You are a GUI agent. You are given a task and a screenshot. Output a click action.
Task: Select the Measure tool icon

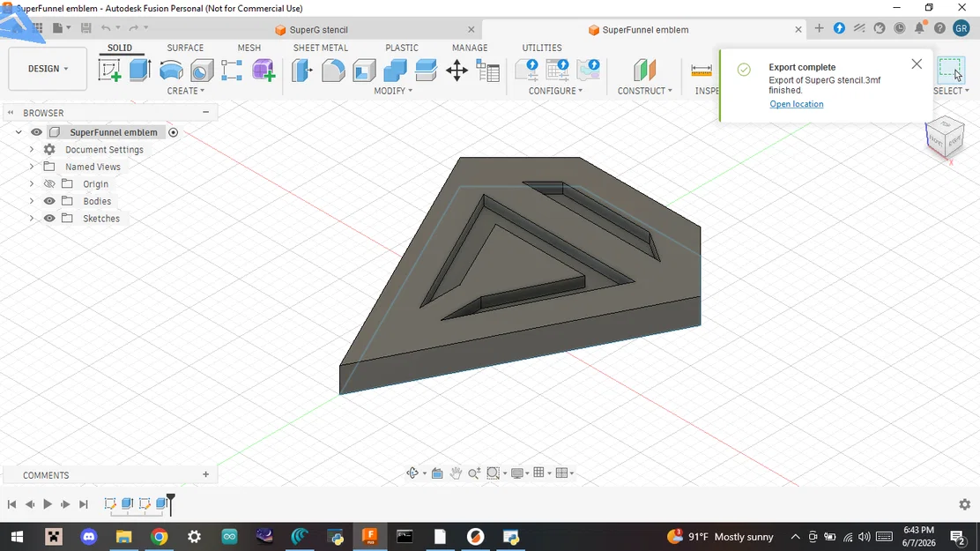(702, 70)
